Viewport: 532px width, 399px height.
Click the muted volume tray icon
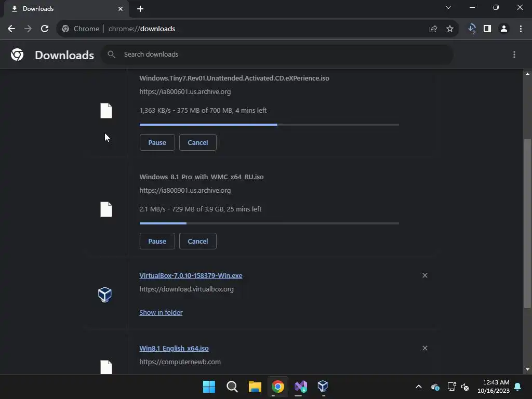tap(465, 387)
